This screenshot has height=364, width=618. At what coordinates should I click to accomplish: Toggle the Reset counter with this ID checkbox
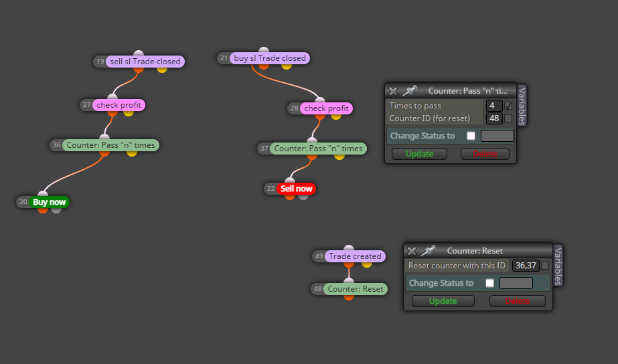pos(545,266)
